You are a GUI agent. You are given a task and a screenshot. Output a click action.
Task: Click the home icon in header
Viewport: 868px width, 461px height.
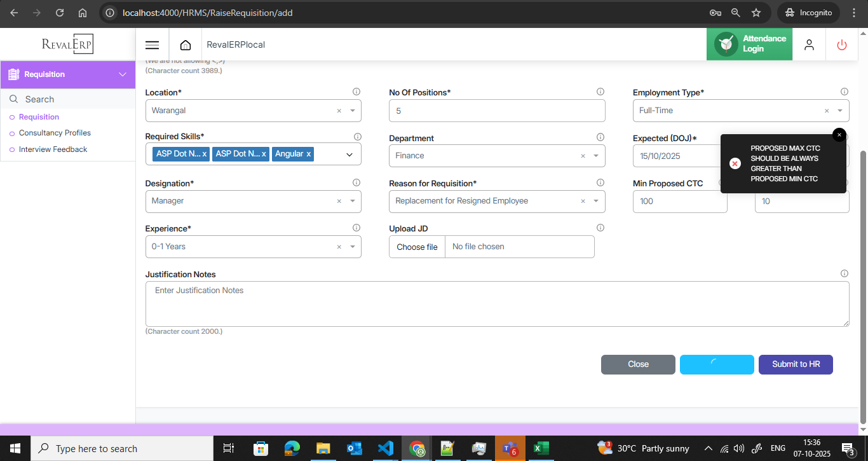click(x=186, y=45)
